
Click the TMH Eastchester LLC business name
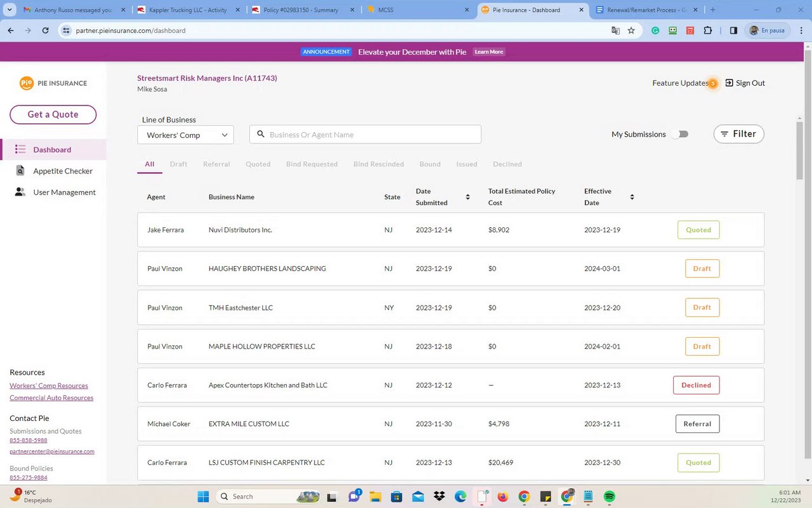(240, 307)
